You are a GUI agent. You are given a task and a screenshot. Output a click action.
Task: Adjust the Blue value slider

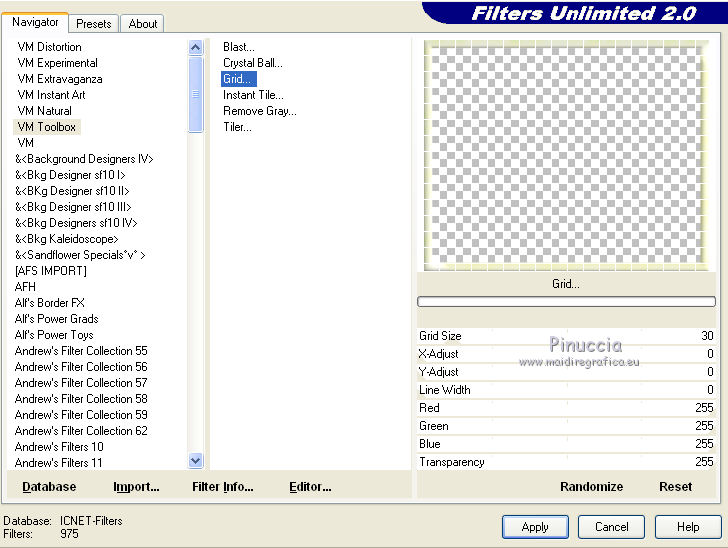point(566,444)
